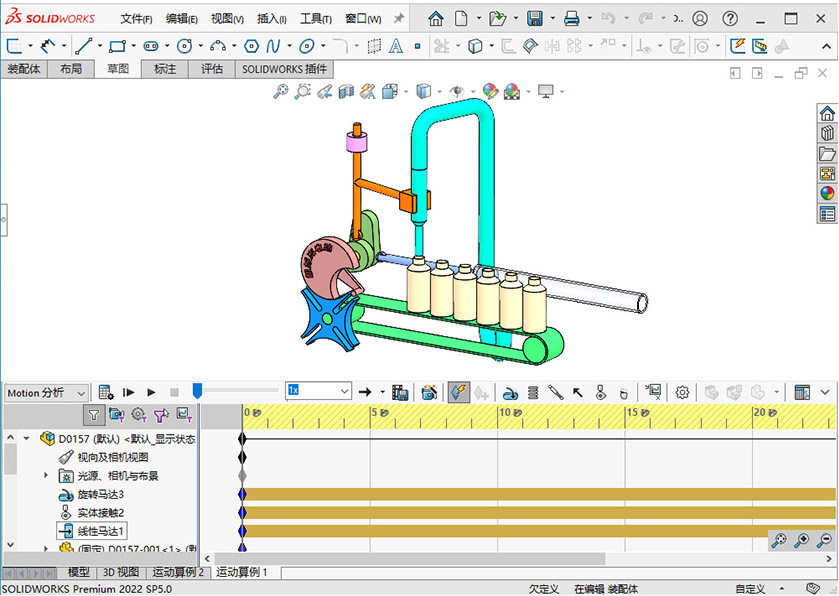Click the Calculate motion study icon

[105, 392]
